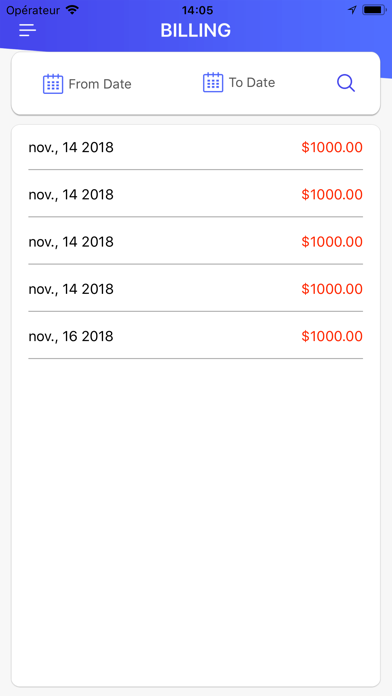Image resolution: width=392 pixels, height=696 pixels.
Task: Tap the $1000.00 amount in first row
Action: tap(332, 147)
